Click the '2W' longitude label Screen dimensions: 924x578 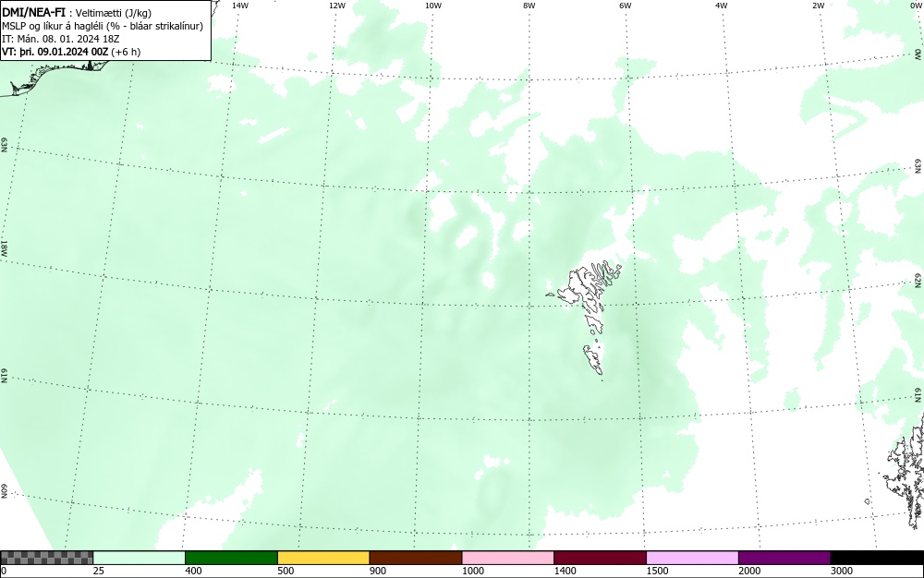818,6
